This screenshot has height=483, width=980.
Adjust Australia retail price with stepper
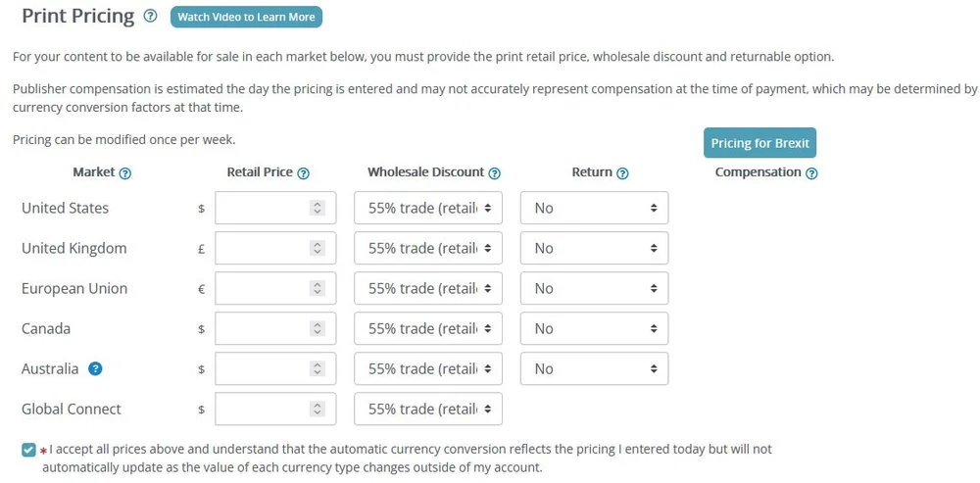tap(317, 368)
